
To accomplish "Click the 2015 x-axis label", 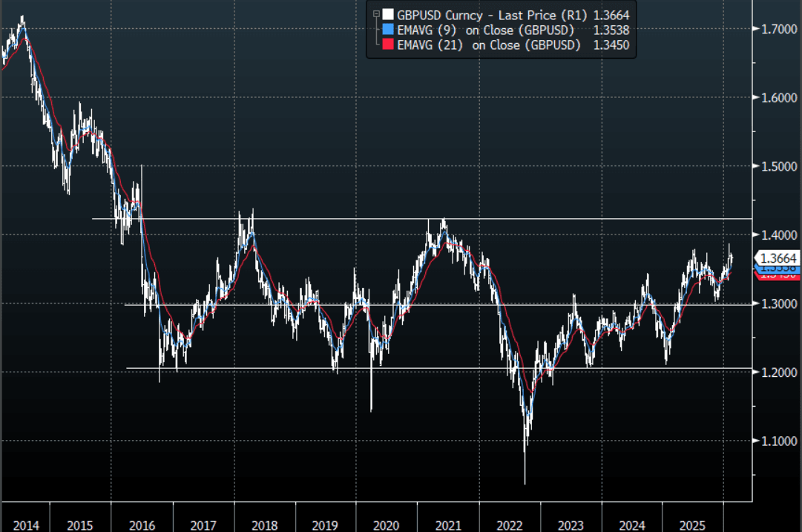I will (x=80, y=525).
